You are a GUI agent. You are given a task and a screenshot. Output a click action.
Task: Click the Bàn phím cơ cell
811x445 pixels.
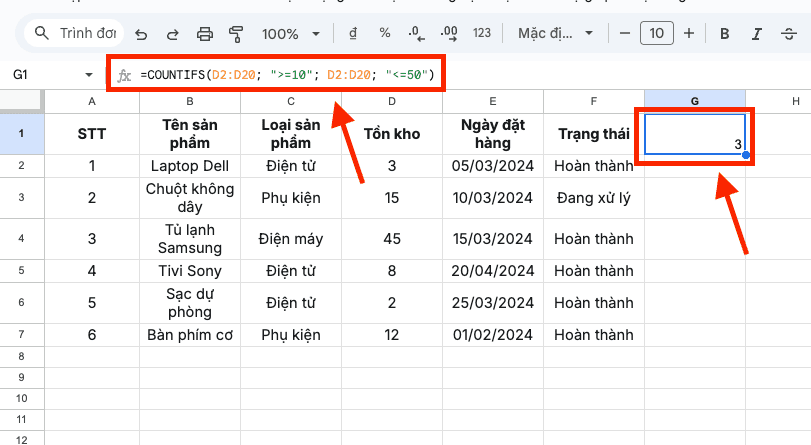click(x=190, y=335)
